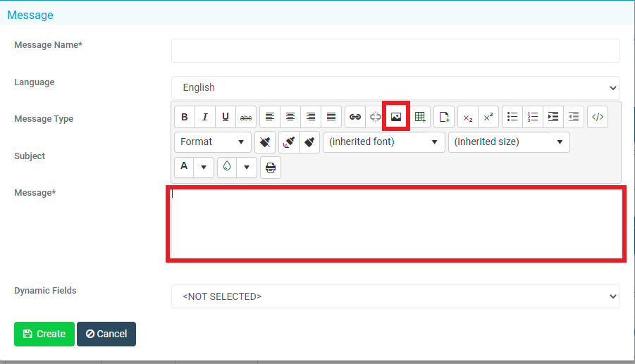The height and width of the screenshot is (364, 635).
Task: Toggle bold formatting in the editor toolbar
Action: pyautogui.click(x=185, y=117)
